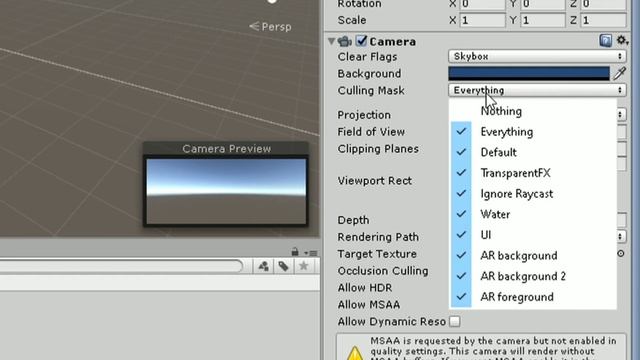Uncheck the Ignore Raycast layer

pyautogui.click(x=533, y=193)
